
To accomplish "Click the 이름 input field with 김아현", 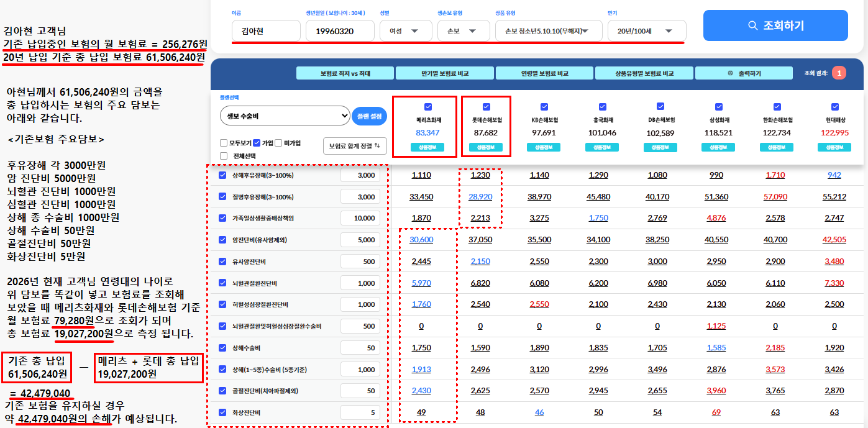I will click(x=266, y=30).
